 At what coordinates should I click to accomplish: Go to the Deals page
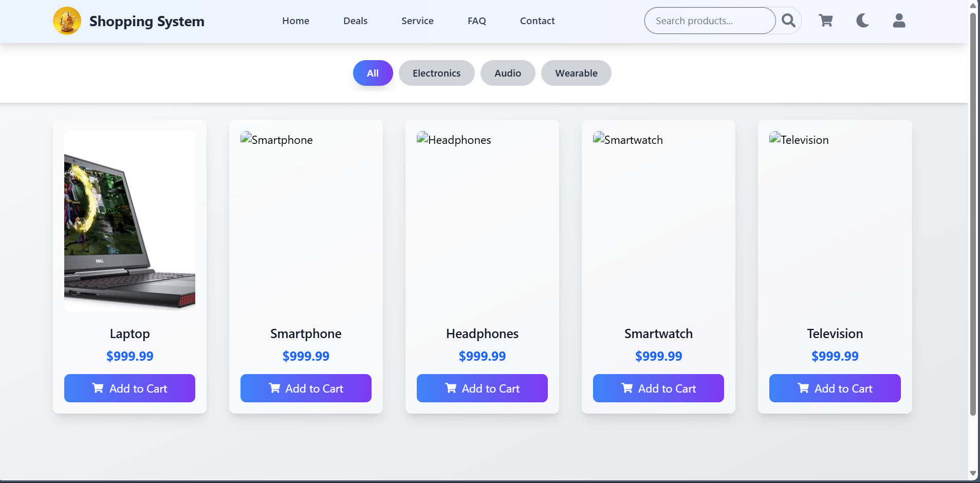click(x=355, y=21)
